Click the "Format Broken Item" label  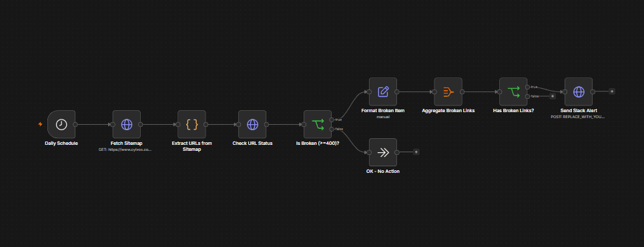(383, 111)
